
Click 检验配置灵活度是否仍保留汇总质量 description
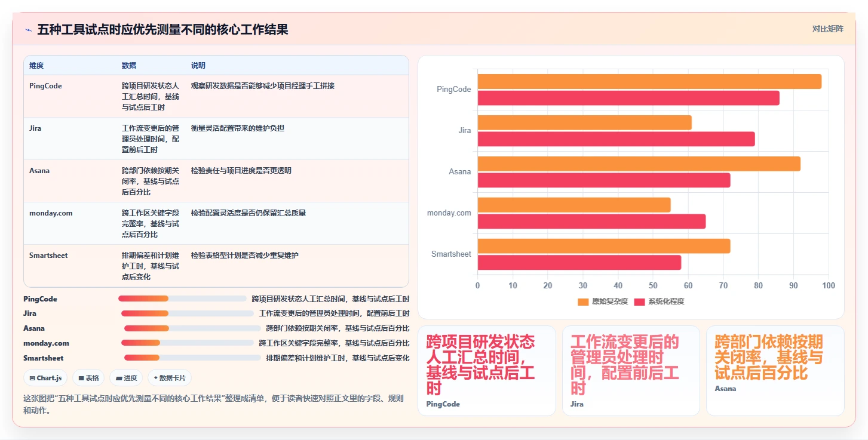(249, 213)
